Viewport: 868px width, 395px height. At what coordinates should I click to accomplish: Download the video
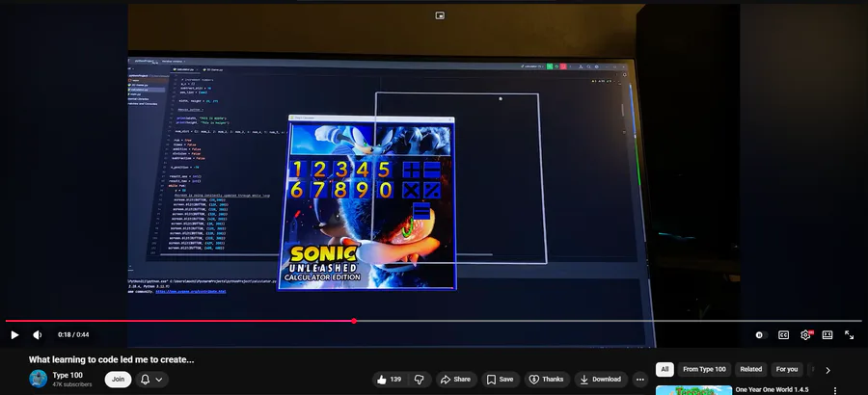[x=601, y=379]
